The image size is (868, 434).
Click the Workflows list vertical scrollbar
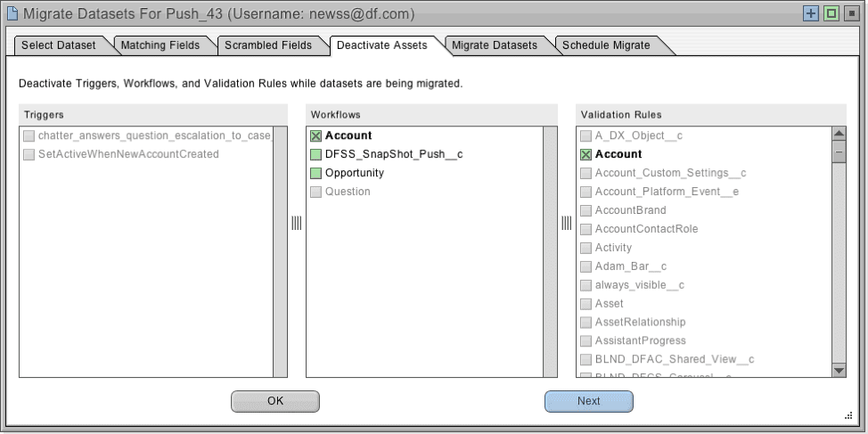pos(550,252)
